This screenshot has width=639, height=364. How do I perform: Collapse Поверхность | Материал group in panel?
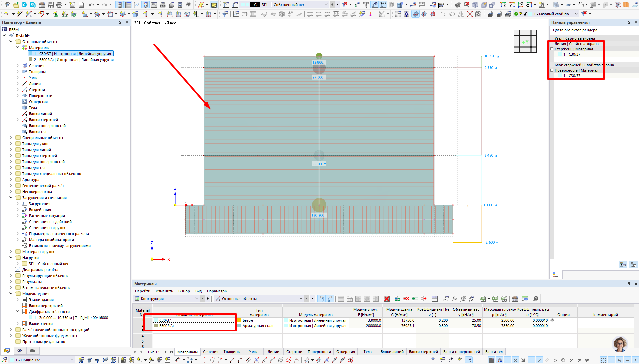point(552,70)
